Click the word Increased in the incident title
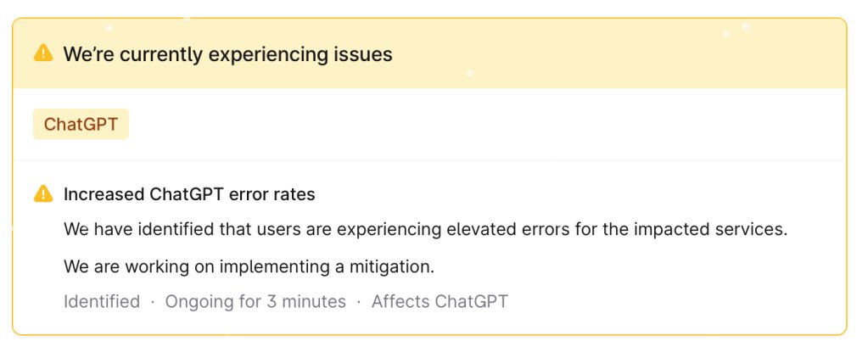The image size is (868, 358). coord(104,194)
